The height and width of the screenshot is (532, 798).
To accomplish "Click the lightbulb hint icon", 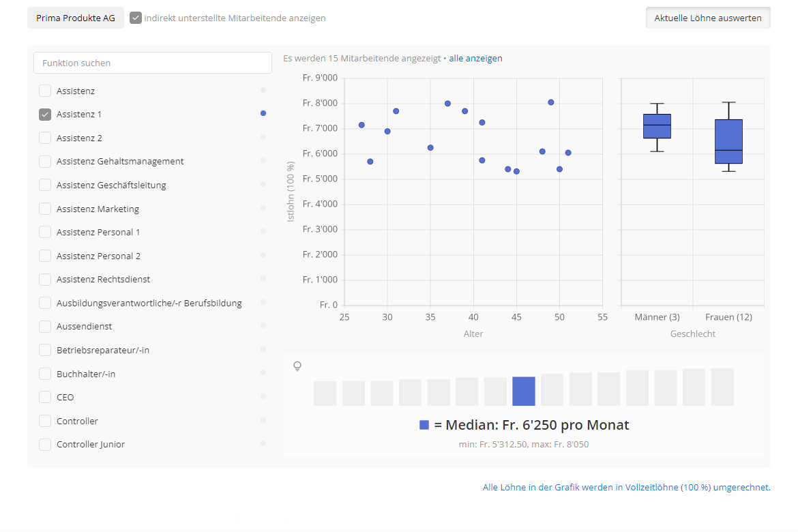I will [x=297, y=366].
